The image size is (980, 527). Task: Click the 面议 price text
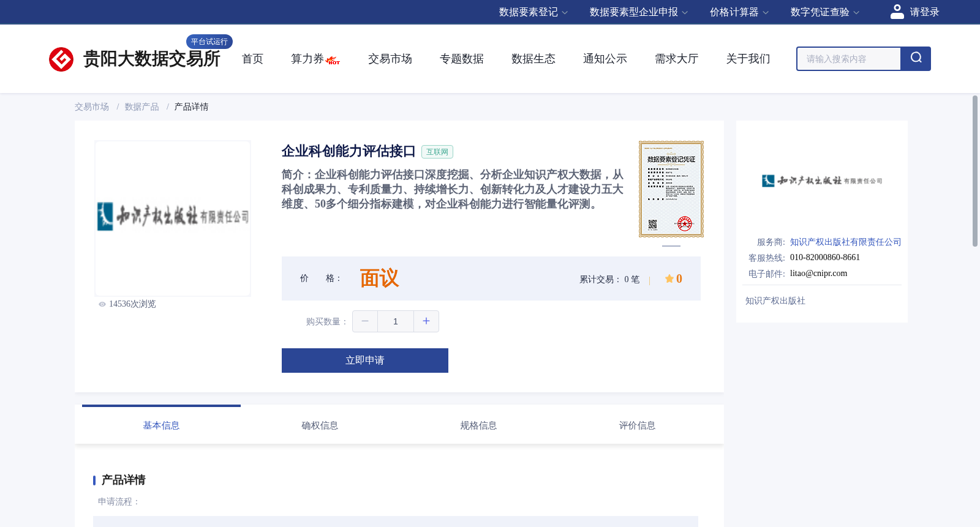[379, 278]
